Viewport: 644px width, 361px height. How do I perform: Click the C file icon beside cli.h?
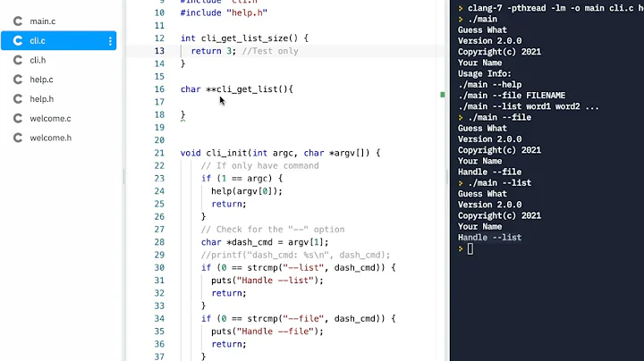(x=18, y=60)
